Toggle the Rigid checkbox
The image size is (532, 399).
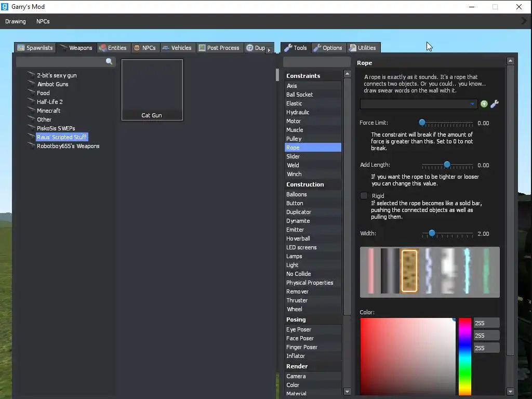point(364,196)
